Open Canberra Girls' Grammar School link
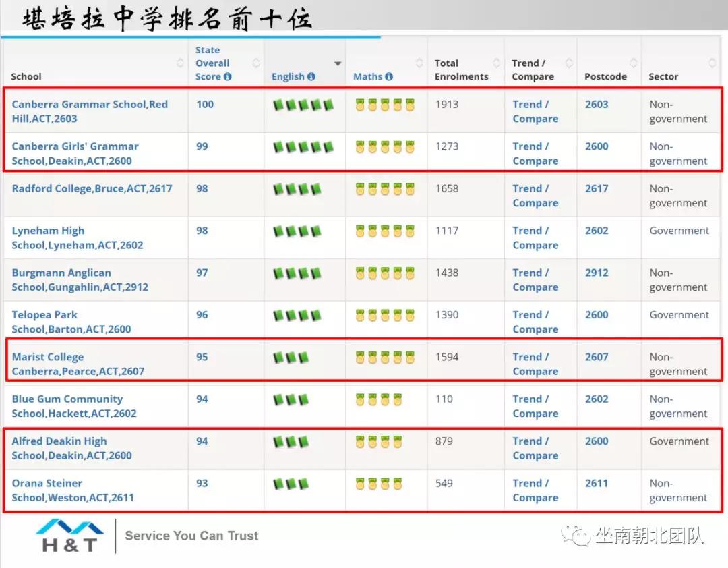Image resolution: width=728 pixels, height=568 pixels. 75,153
